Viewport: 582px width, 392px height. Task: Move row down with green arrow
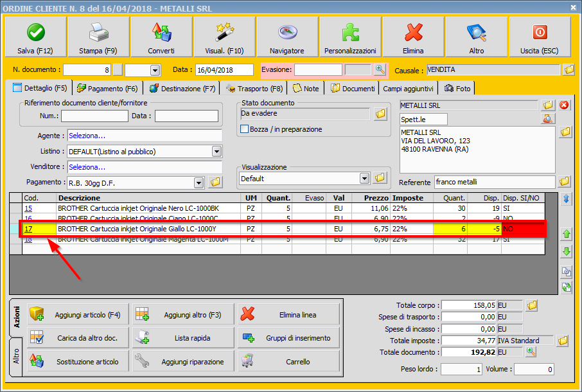(x=567, y=252)
